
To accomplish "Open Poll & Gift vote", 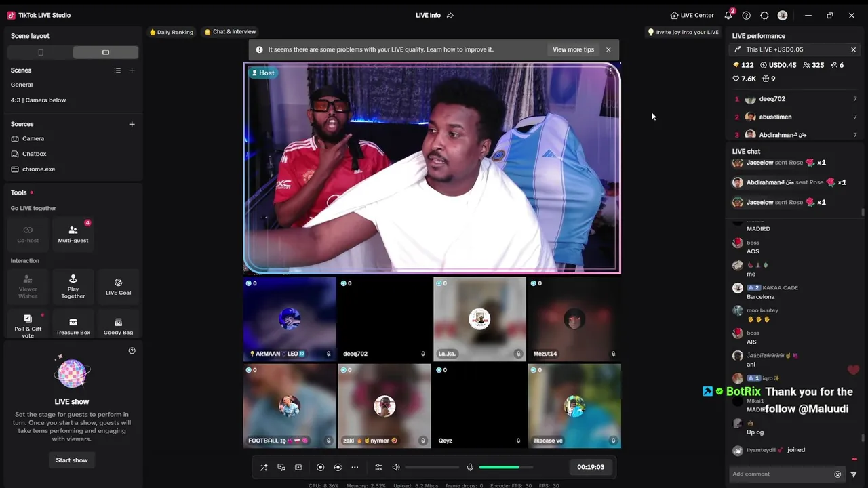I will tap(28, 326).
